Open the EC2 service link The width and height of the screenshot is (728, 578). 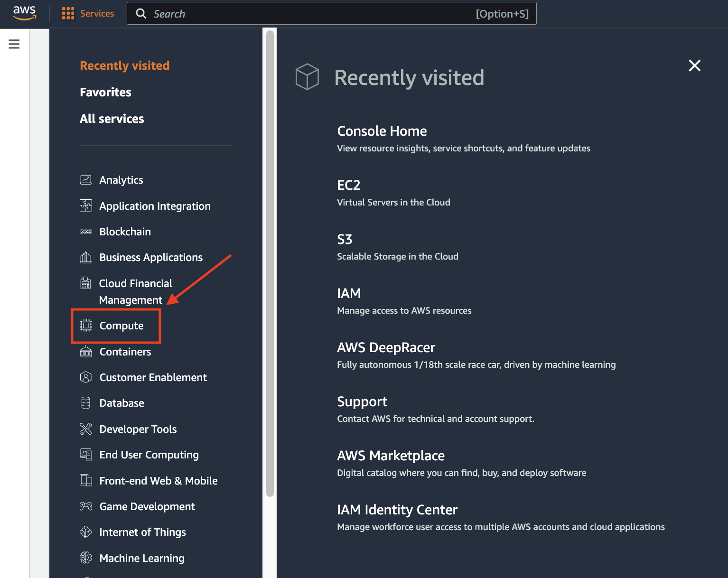coord(349,185)
